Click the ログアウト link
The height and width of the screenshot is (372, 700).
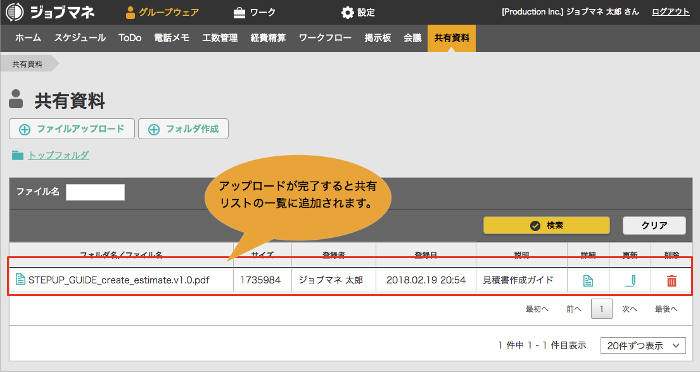[x=671, y=12]
